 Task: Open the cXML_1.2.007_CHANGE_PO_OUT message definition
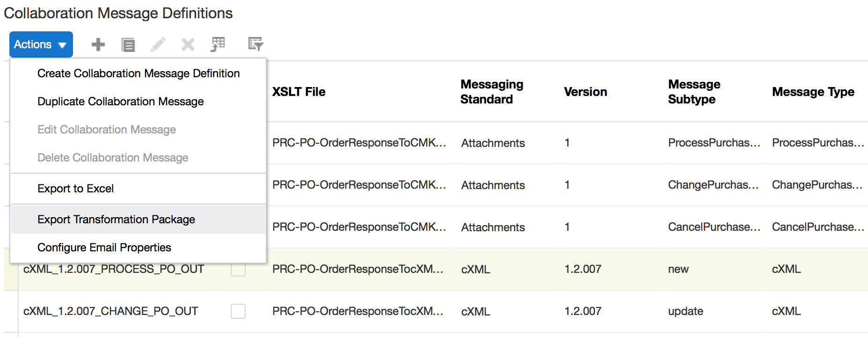(110, 311)
